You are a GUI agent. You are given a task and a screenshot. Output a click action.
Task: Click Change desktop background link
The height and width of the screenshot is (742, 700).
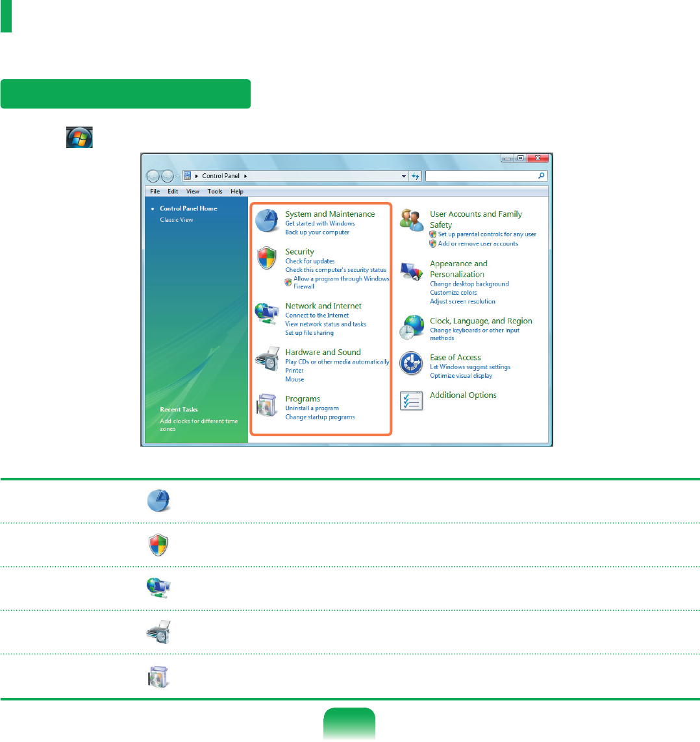coord(469,284)
